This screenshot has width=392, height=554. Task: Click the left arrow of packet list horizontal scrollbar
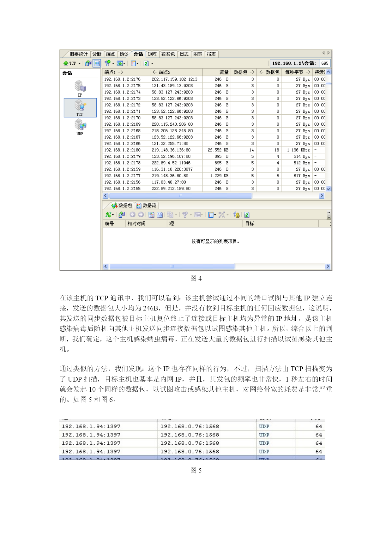point(106,267)
